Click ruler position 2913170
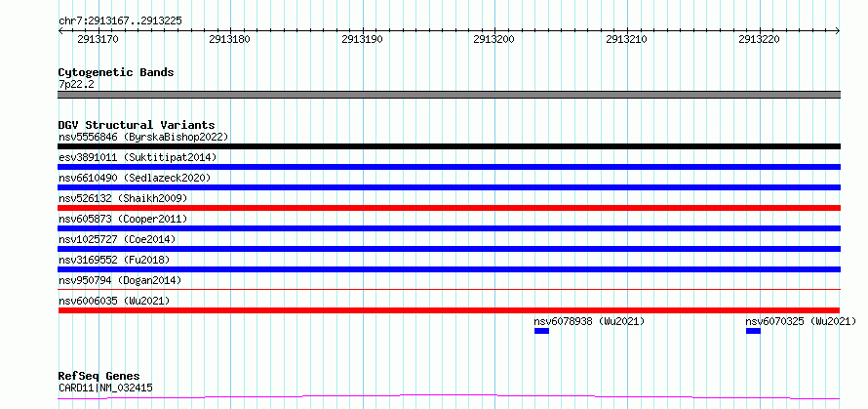Screen dimensions: 868x409 click(x=98, y=39)
